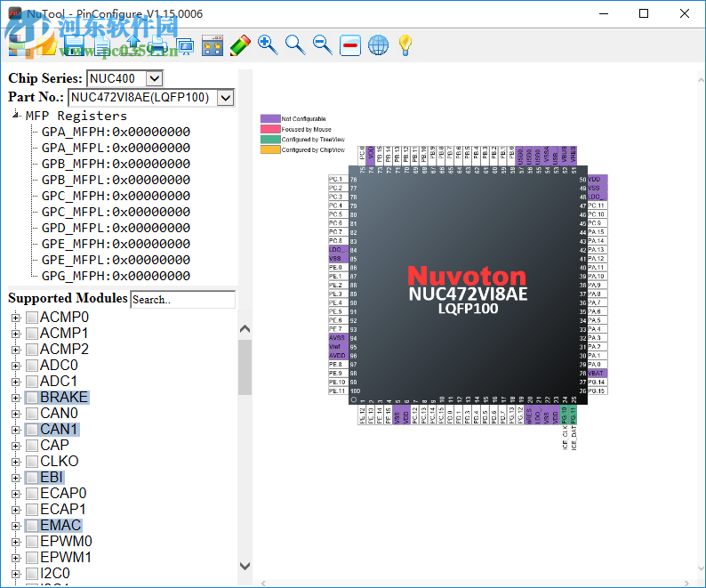
Task: Click the yellow light bulb hint icon
Action: (x=405, y=45)
